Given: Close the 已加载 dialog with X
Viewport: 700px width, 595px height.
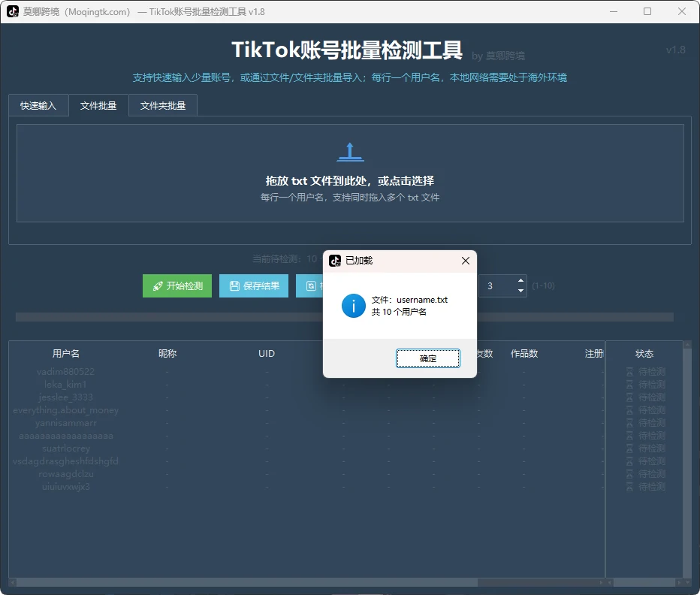Looking at the screenshot, I should click(x=465, y=261).
